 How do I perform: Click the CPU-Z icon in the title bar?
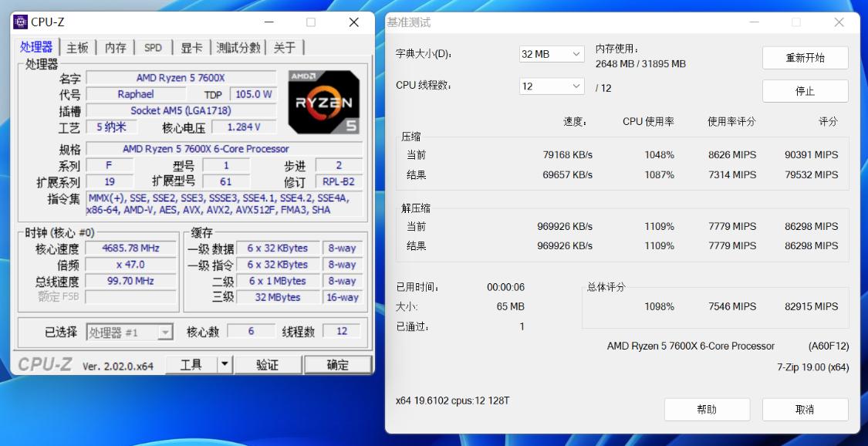click(x=21, y=22)
